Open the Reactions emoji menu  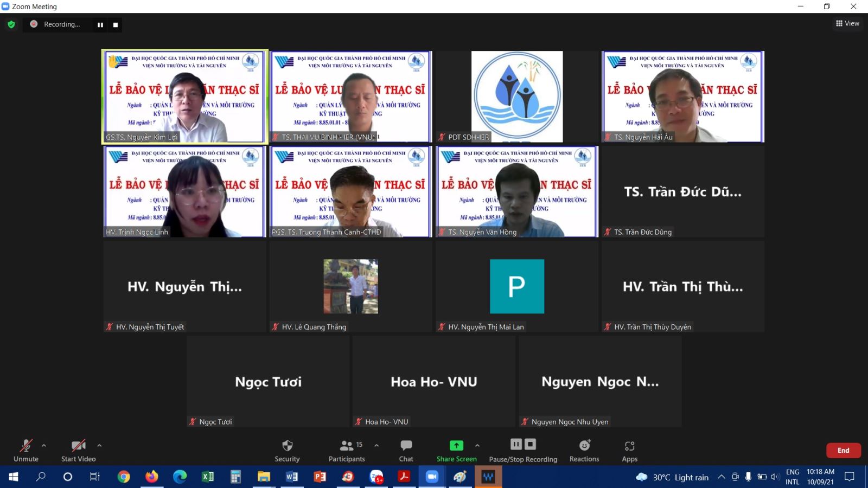click(x=584, y=450)
